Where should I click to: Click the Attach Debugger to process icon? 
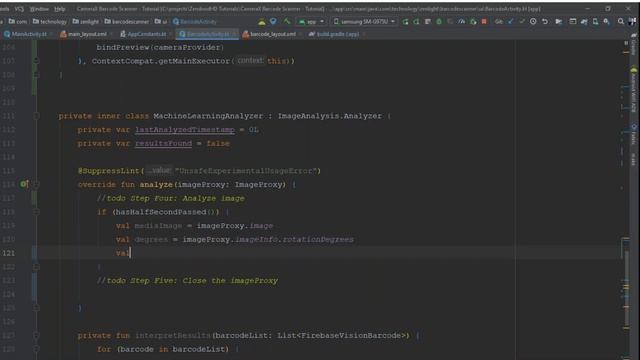click(473, 21)
